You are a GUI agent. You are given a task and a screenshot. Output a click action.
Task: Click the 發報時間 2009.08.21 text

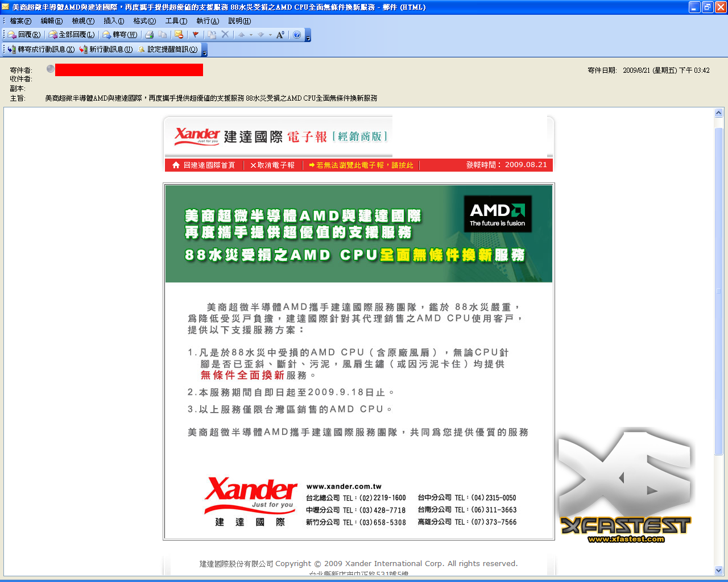pyautogui.click(x=507, y=165)
